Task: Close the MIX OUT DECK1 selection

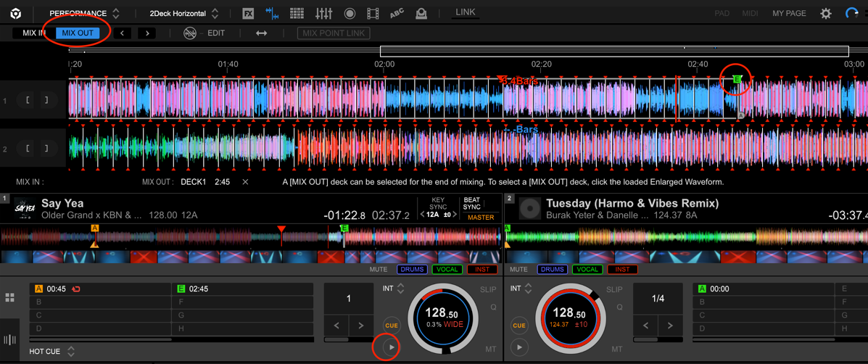Action: pos(245,182)
